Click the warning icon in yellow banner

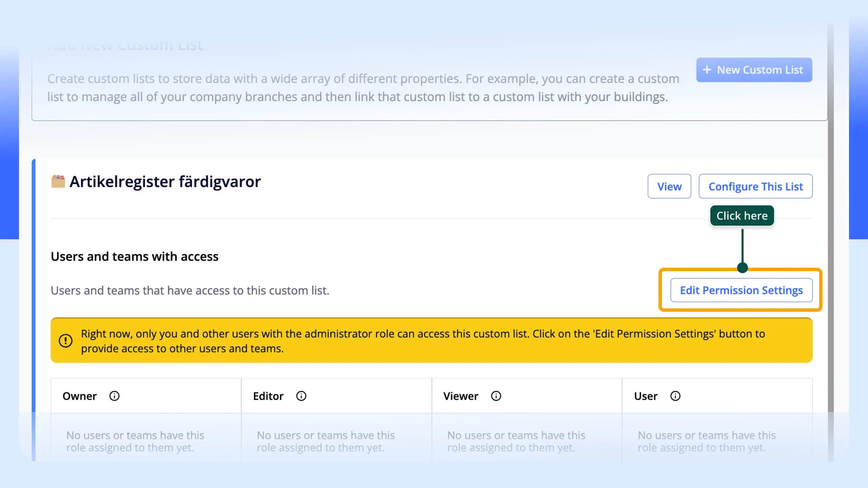point(65,341)
